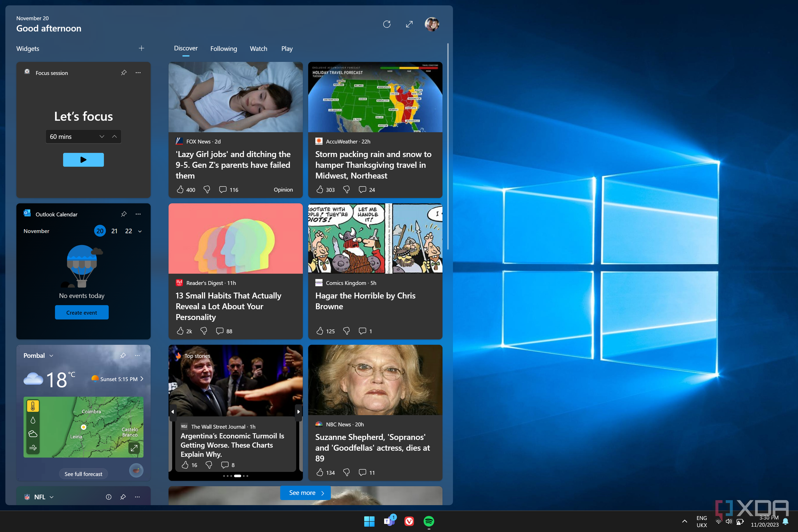Like the Wall Street Journal Argentina story
798x532 pixels.
185,465
